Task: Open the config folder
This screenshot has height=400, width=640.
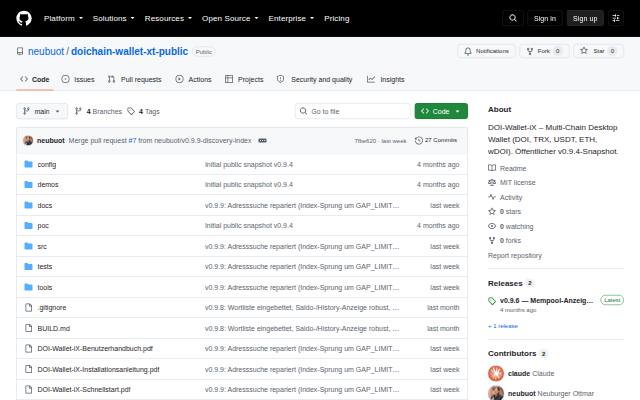Action: (47, 164)
